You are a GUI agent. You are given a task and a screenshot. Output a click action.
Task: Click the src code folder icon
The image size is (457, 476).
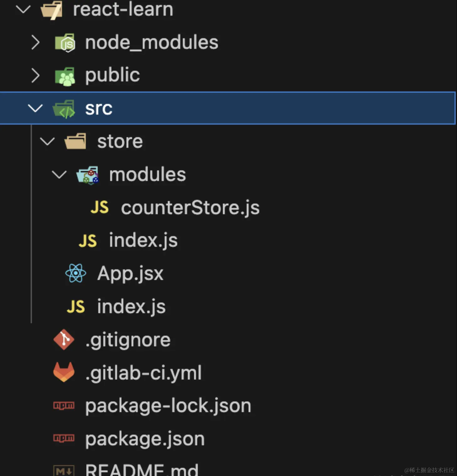64,109
